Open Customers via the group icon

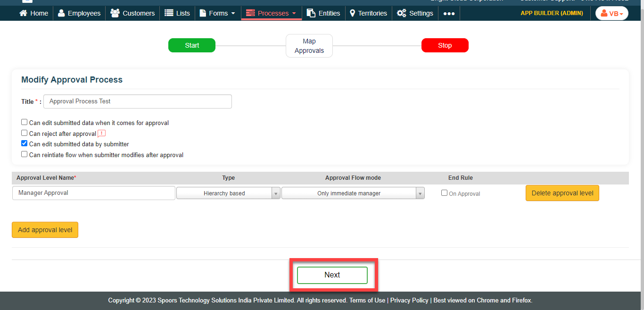click(115, 13)
